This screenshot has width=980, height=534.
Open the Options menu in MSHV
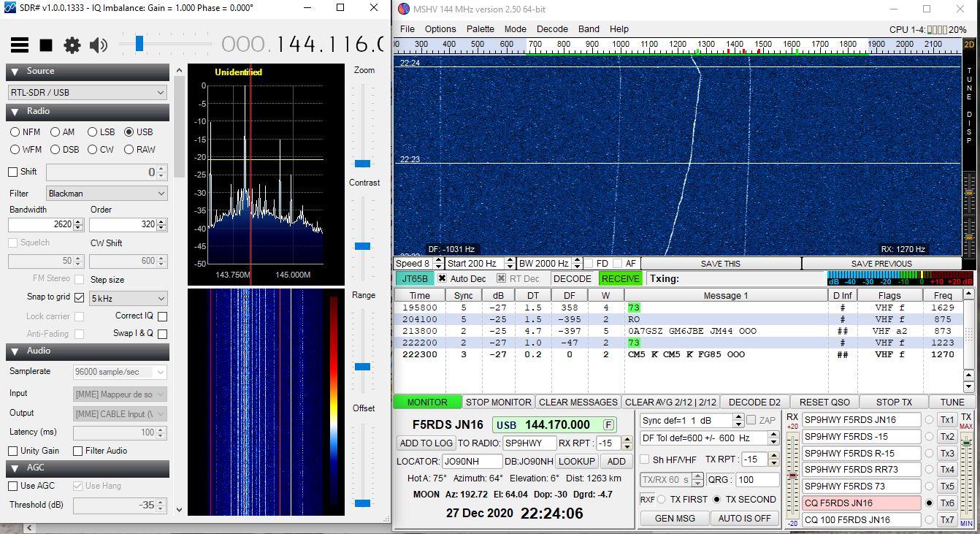[x=440, y=29]
